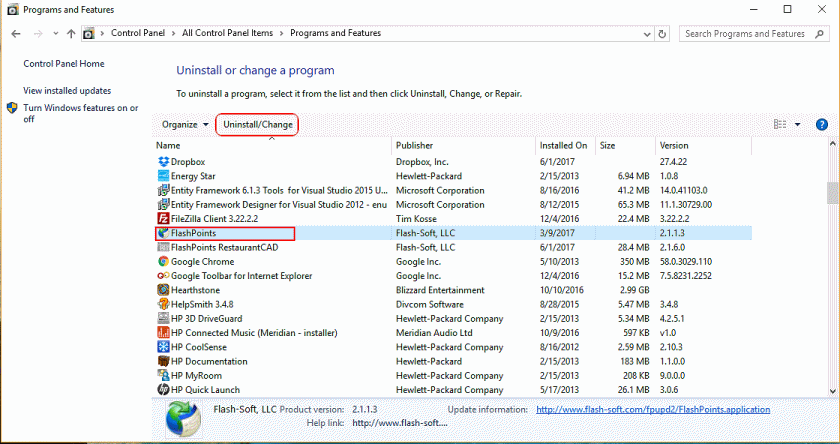Click the FileZilla Client icon
The image size is (840, 444).
click(x=163, y=219)
